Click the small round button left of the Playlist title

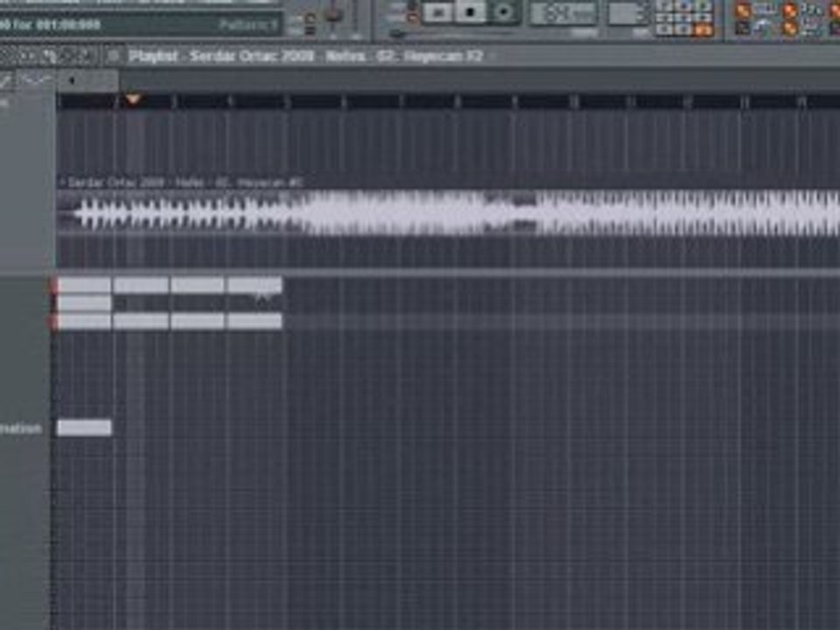tap(113, 56)
